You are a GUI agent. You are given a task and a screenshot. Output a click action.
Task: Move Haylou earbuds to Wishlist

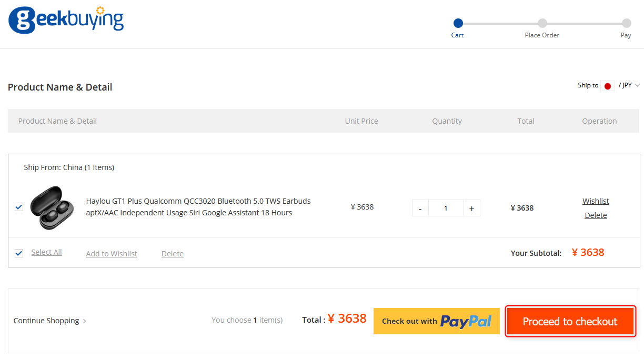coord(596,201)
